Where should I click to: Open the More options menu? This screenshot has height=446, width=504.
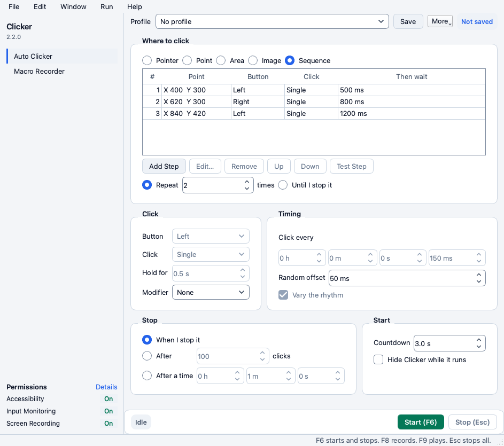point(440,21)
